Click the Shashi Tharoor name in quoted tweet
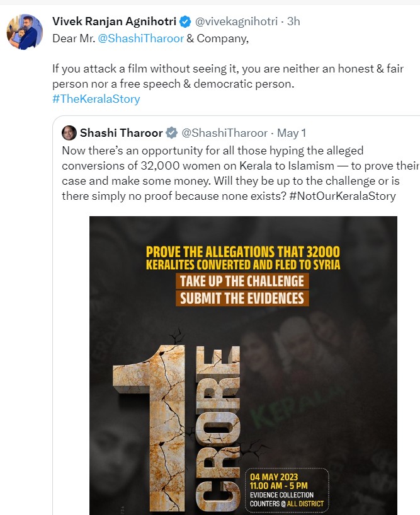 121,133
